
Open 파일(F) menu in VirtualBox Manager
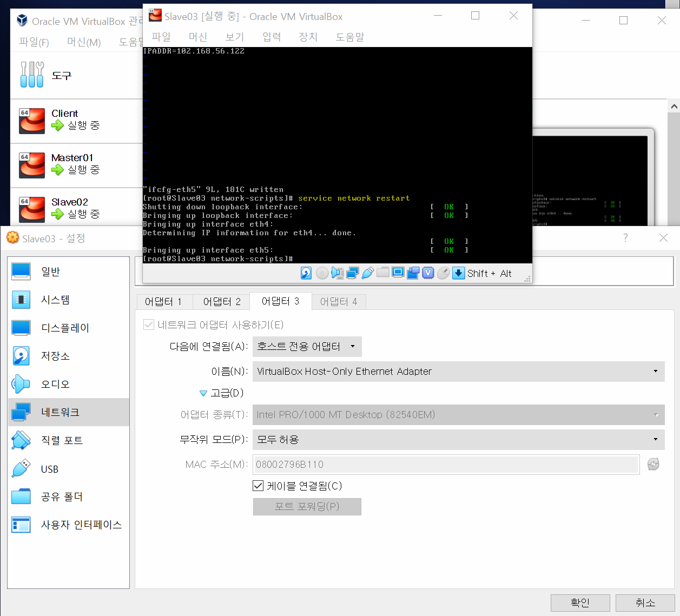coord(34,42)
